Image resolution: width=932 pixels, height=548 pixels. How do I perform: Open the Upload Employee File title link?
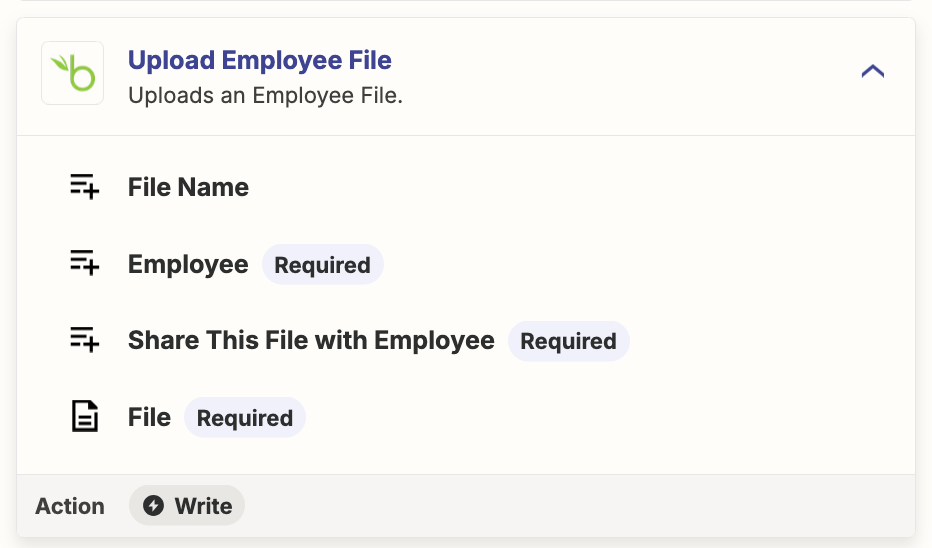pyautogui.click(x=260, y=60)
